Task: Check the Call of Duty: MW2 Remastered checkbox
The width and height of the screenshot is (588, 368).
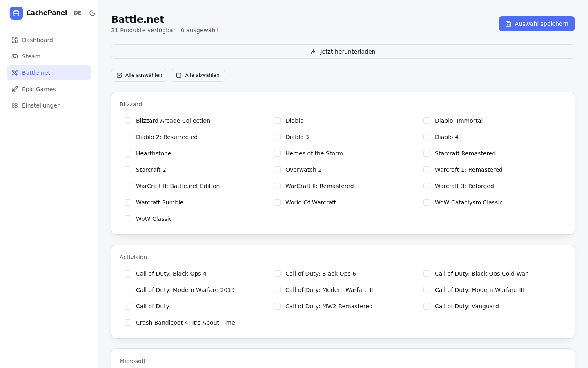Action: click(277, 306)
